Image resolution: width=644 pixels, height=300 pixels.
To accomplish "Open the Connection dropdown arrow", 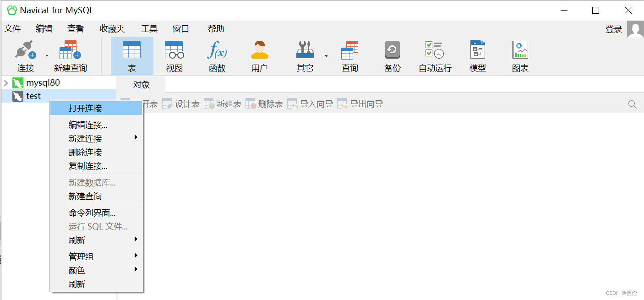I will click(x=47, y=56).
